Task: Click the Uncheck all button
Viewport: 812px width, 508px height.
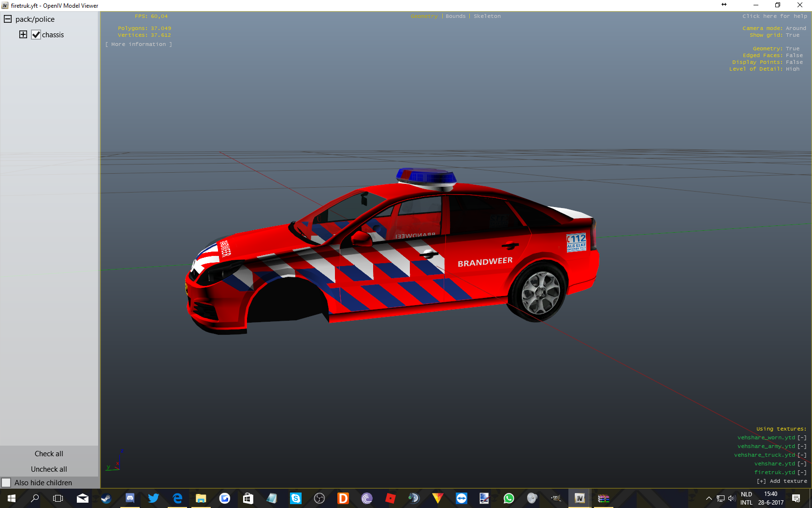Action: 49,469
